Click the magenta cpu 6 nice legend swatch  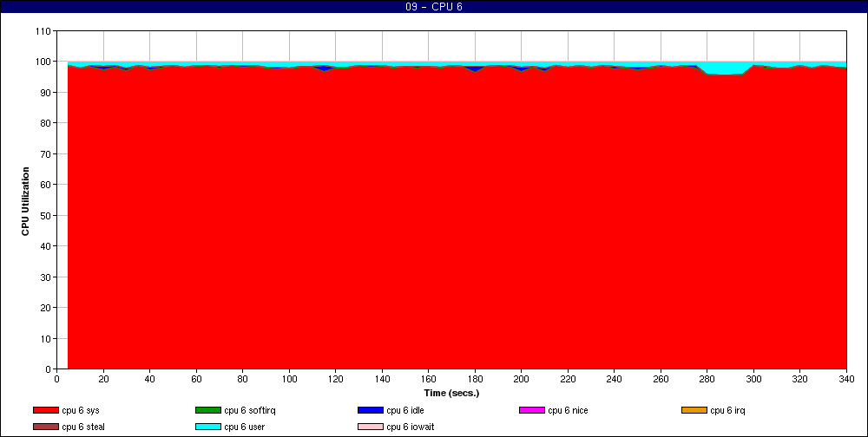point(532,410)
